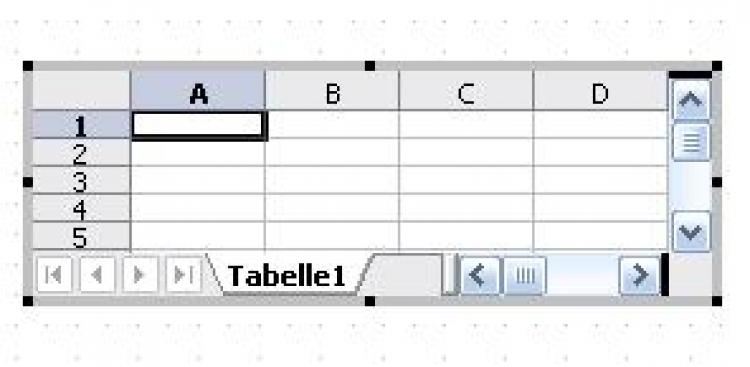750x367 pixels.
Task: Select row 3 header
Action: pyautogui.click(x=81, y=180)
